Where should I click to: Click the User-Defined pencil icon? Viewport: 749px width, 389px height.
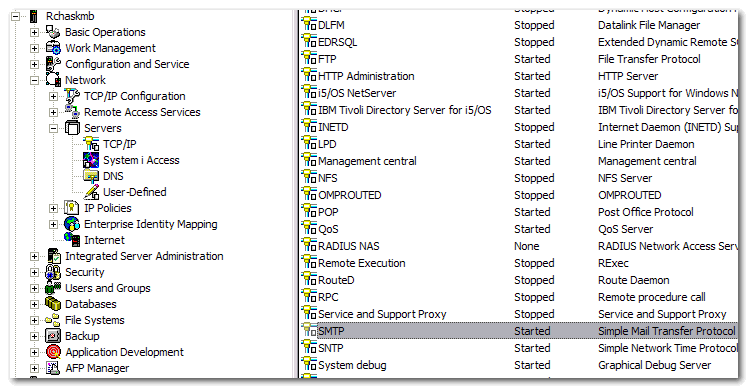click(91, 192)
